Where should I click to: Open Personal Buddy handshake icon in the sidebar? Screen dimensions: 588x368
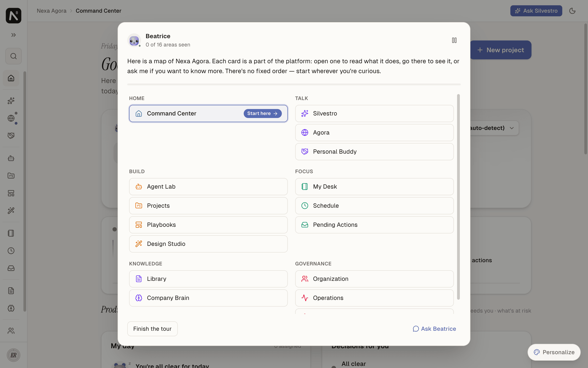point(11,136)
